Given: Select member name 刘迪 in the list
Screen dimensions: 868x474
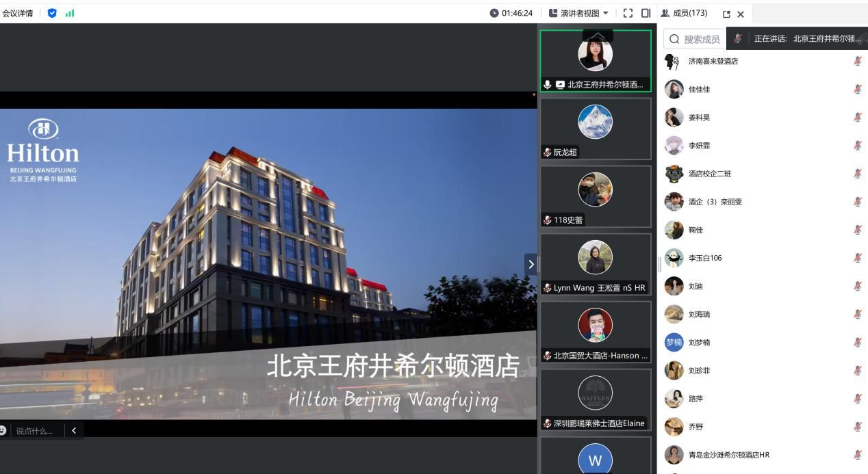Looking at the screenshot, I should tap(695, 287).
